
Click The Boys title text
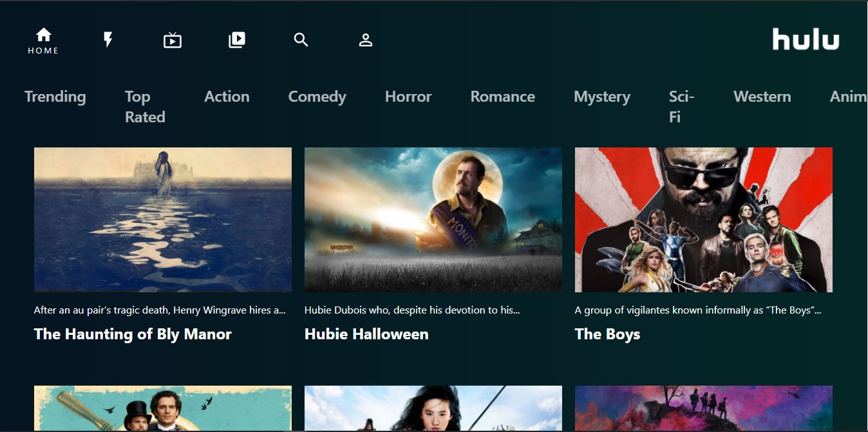point(607,334)
